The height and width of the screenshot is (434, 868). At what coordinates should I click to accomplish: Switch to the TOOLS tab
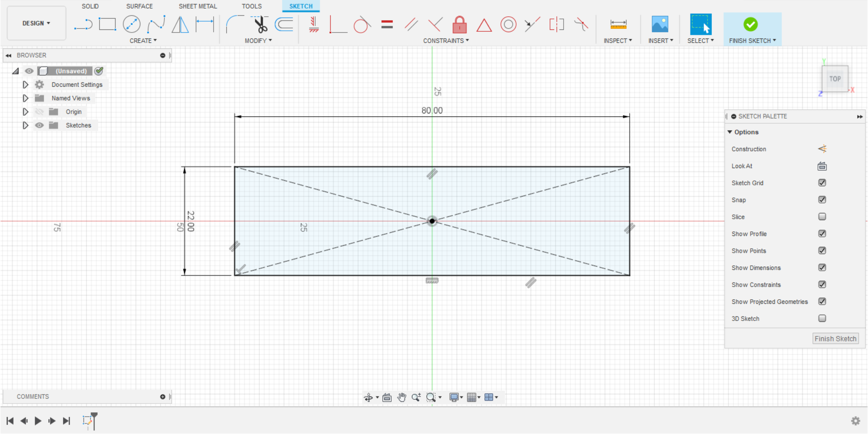(252, 6)
